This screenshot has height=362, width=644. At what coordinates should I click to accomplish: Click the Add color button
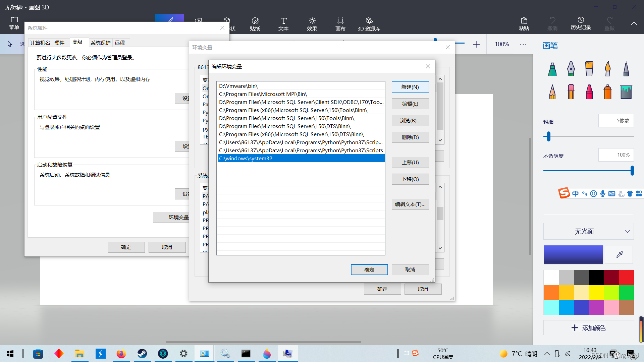coord(588,328)
